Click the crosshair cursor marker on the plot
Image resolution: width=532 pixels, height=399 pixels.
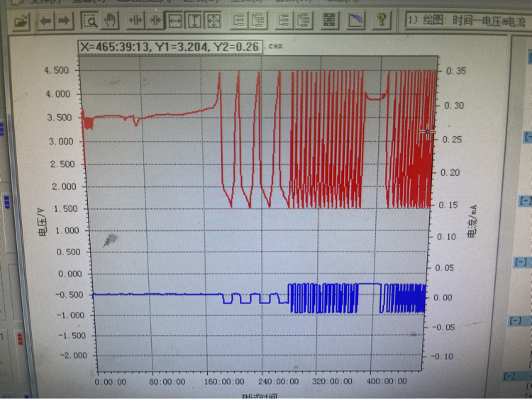(x=428, y=132)
